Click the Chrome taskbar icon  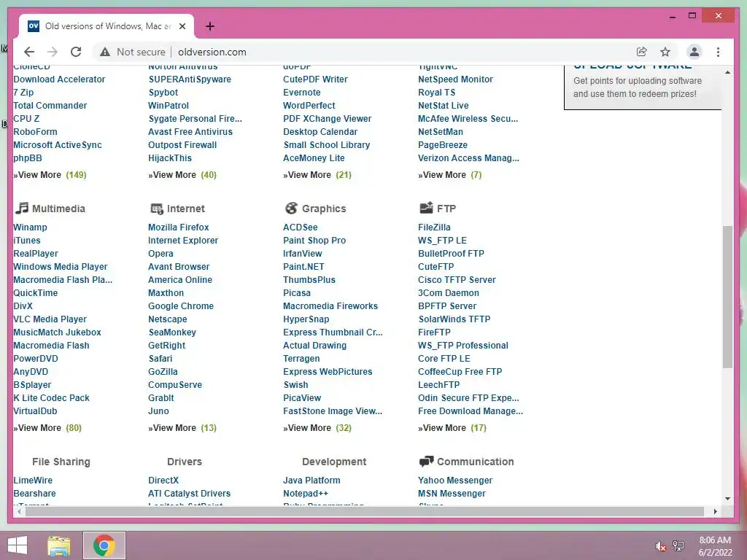(104, 545)
